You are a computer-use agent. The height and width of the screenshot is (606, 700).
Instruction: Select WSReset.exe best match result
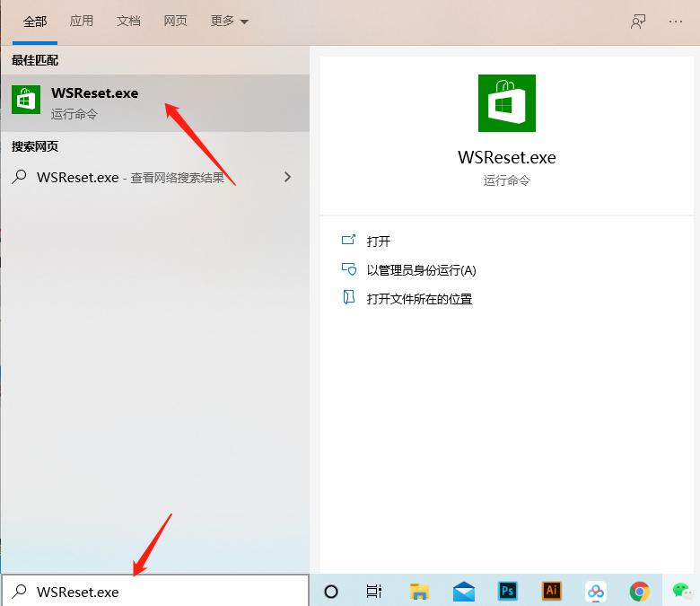point(155,103)
